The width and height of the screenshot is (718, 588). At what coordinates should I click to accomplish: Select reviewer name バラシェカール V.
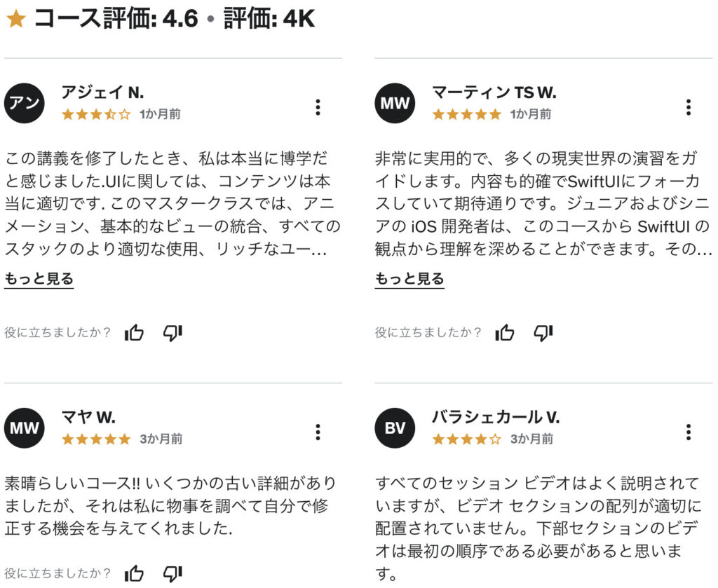(x=496, y=417)
